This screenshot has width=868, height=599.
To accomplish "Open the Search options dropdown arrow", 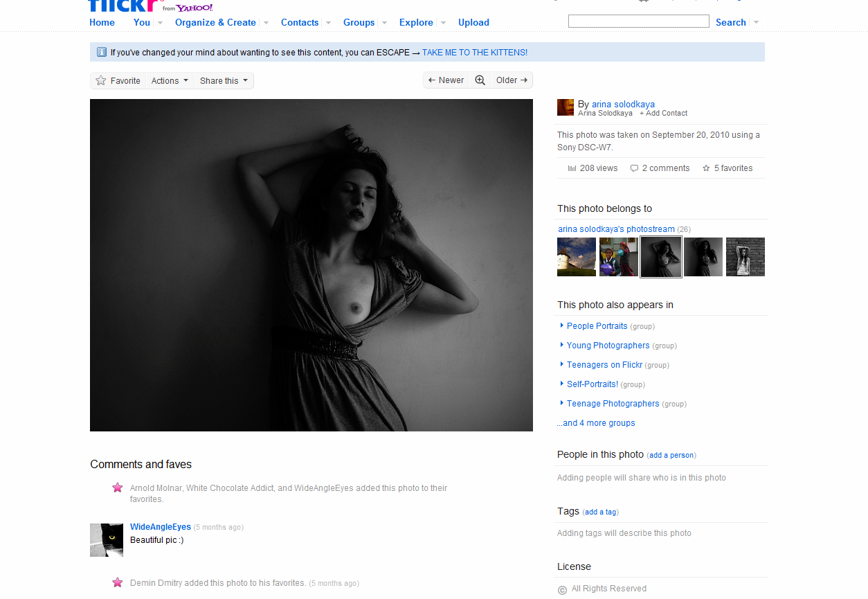I will (x=756, y=22).
